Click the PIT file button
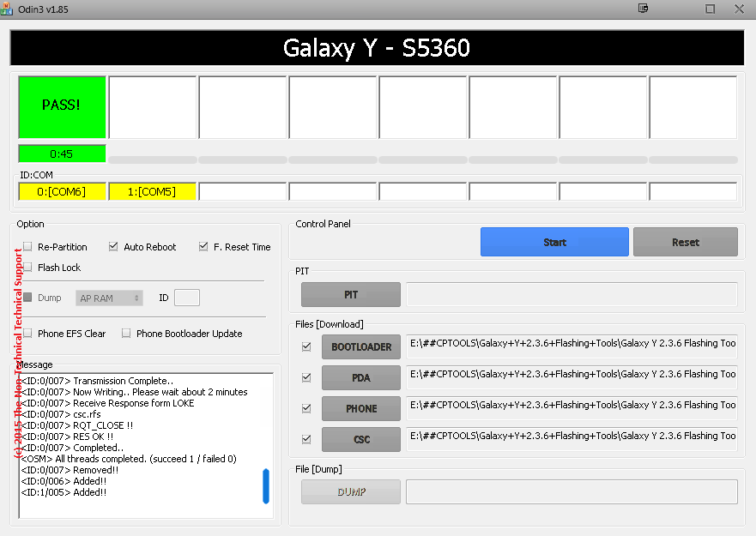The height and width of the screenshot is (536, 756). (351, 294)
